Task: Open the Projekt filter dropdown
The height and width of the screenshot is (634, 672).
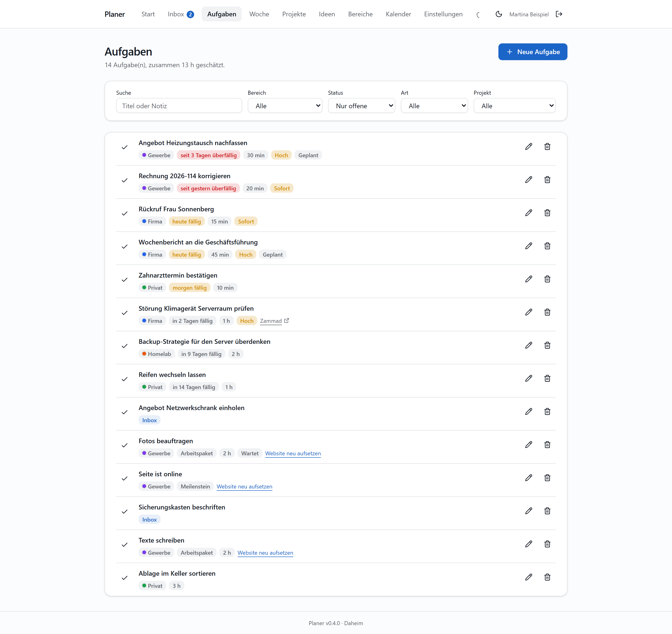Action: 514,106
